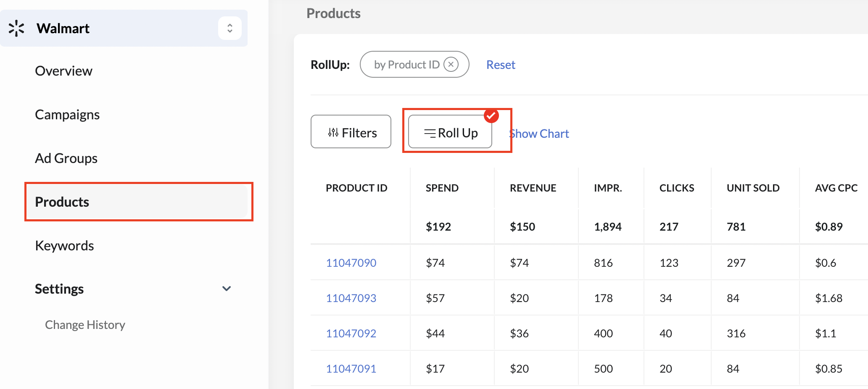This screenshot has height=389, width=868.
Task: Click total spend value $192
Action: (x=438, y=227)
